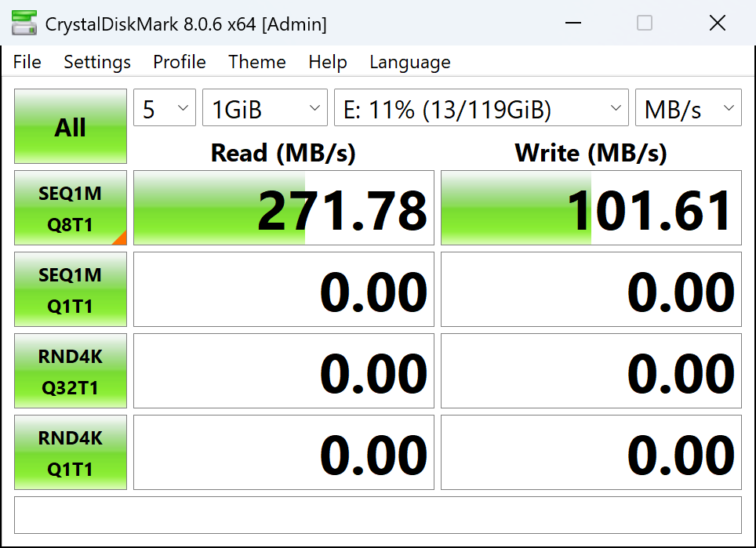Viewport: 756px width, 548px height.
Task: Click the 101.61 sequential write result
Action: [x=591, y=208]
